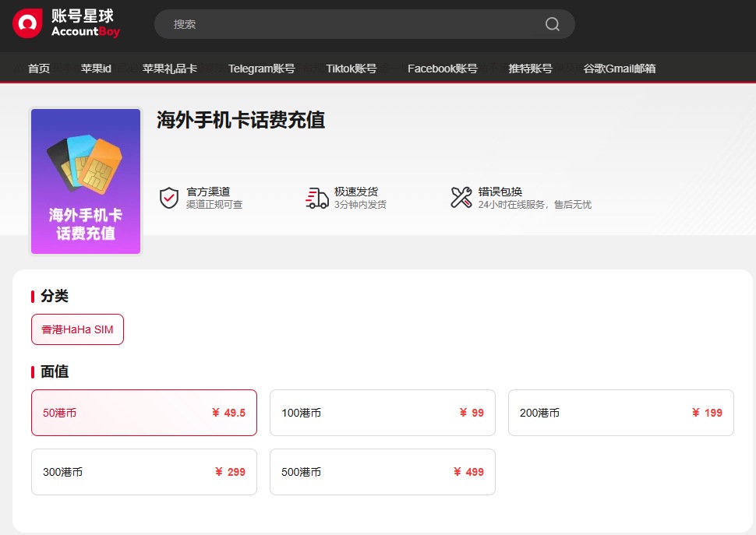Select the 200港币 denomination option
Viewport: 756px width, 535px height.
(620, 413)
